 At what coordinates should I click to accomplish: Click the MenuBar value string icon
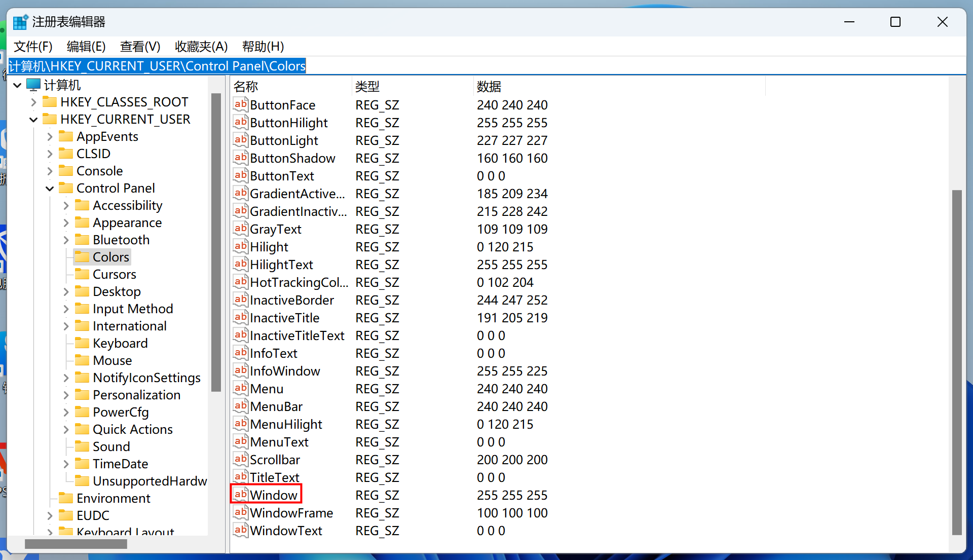pyautogui.click(x=240, y=406)
